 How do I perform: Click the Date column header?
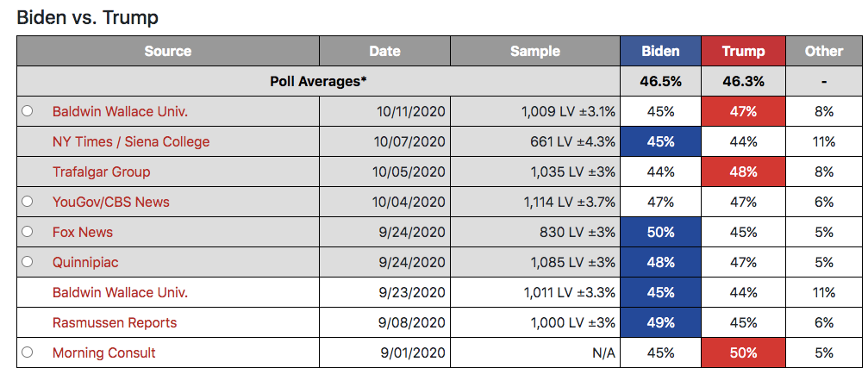[384, 51]
